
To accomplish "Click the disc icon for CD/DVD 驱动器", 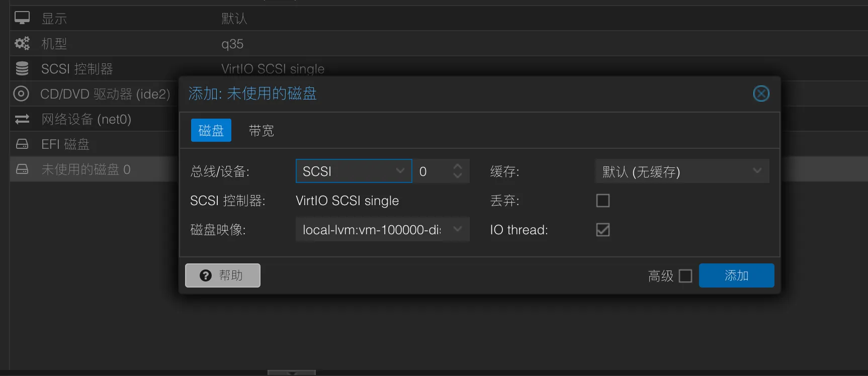I will tap(21, 93).
